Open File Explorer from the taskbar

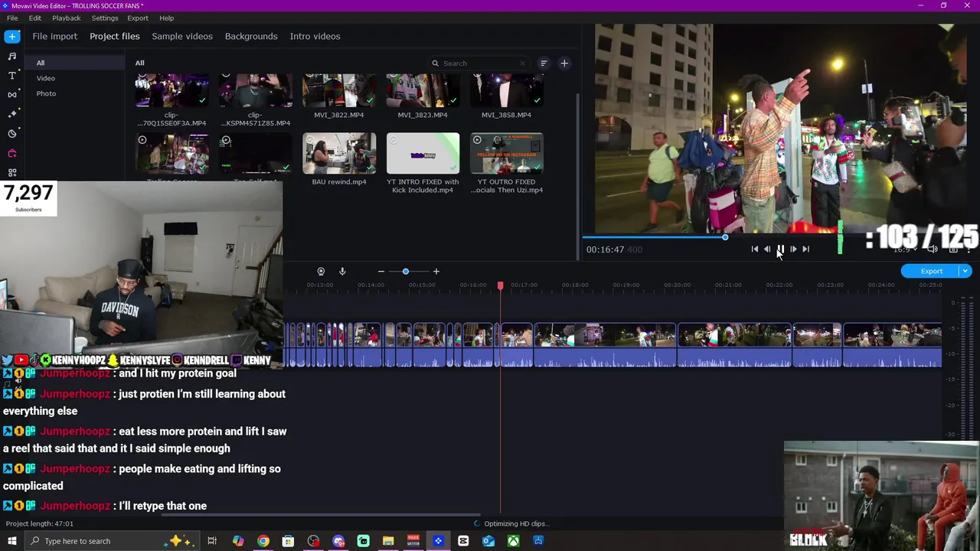pos(388,541)
